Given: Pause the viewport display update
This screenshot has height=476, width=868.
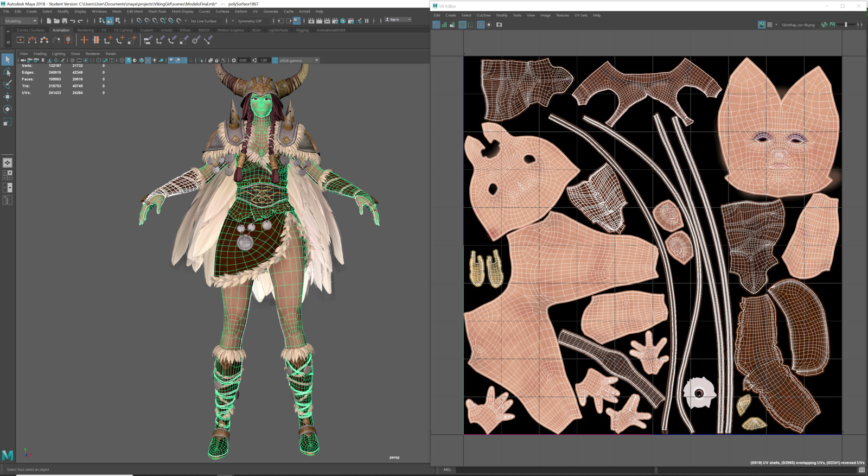Looking at the screenshot, I should click(367, 21).
